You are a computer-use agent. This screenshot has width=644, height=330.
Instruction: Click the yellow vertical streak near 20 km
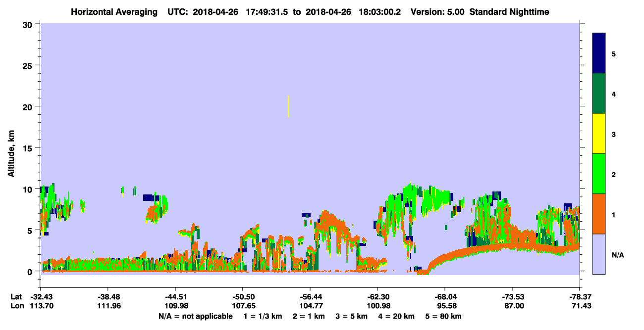coord(288,106)
